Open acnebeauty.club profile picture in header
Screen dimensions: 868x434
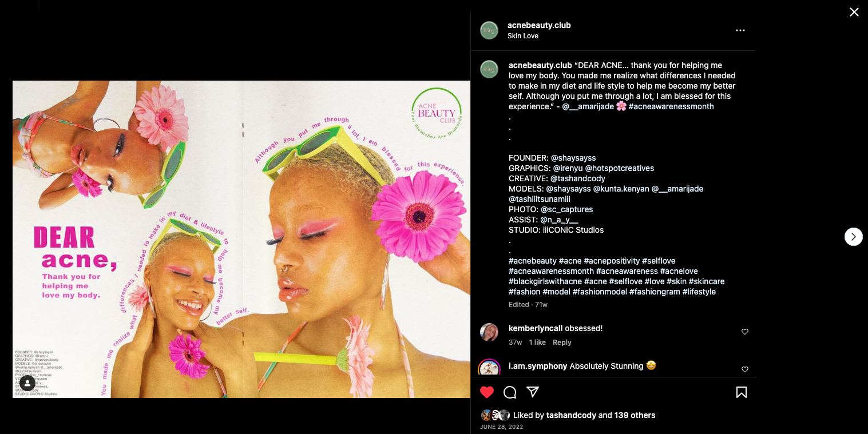pyautogui.click(x=489, y=30)
